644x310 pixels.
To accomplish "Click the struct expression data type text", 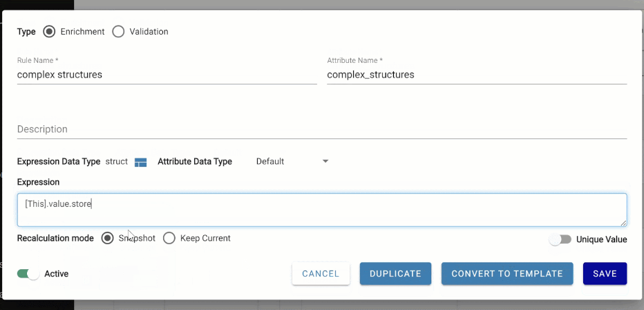I will pos(116,162).
